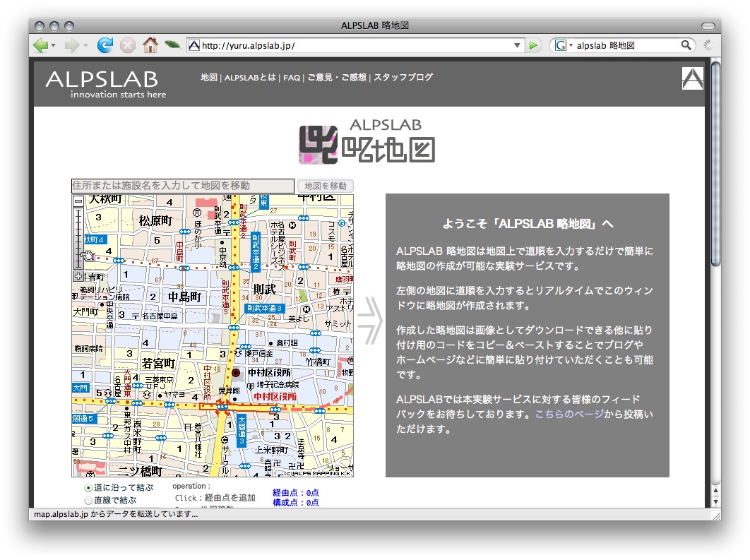The width and height of the screenshot is (750, 560).
Task: Click the Google search engine icon
Action: (560, 45)
